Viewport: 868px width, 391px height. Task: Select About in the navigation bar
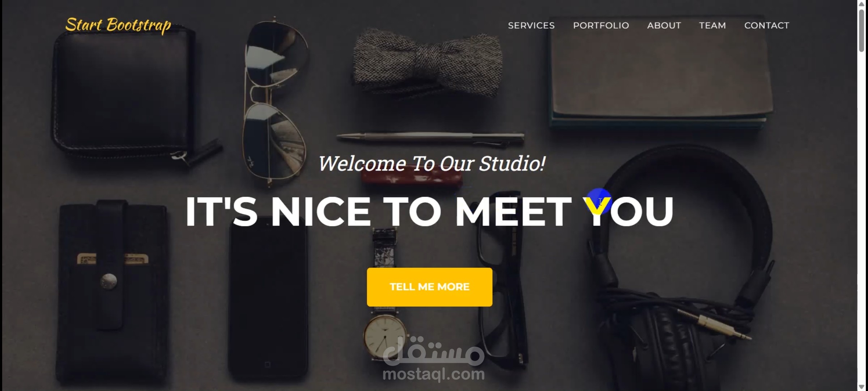pos(664,26)
